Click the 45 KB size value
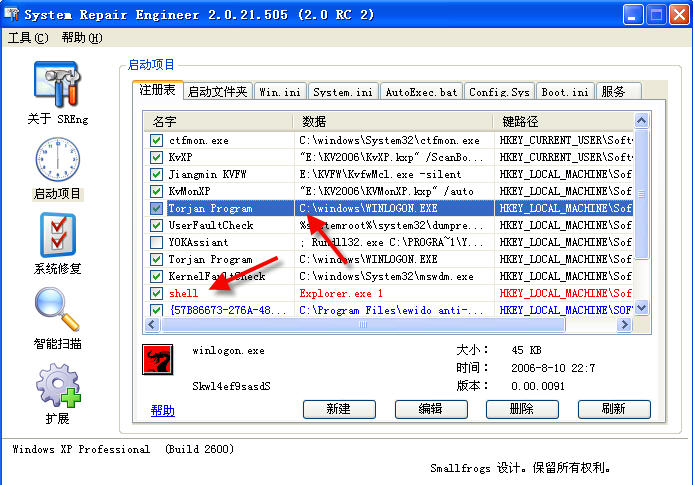Screen dimensions: 693x485 526,350
